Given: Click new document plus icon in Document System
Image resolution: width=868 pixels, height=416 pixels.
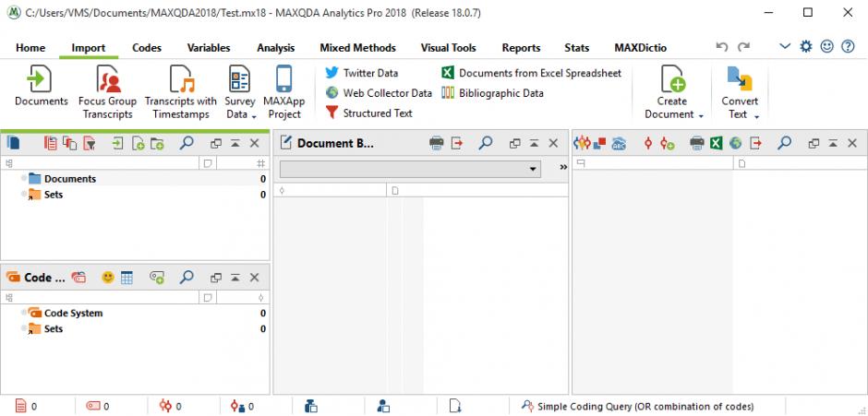Looking at the screenshot, I should click(x=138, y=143).
